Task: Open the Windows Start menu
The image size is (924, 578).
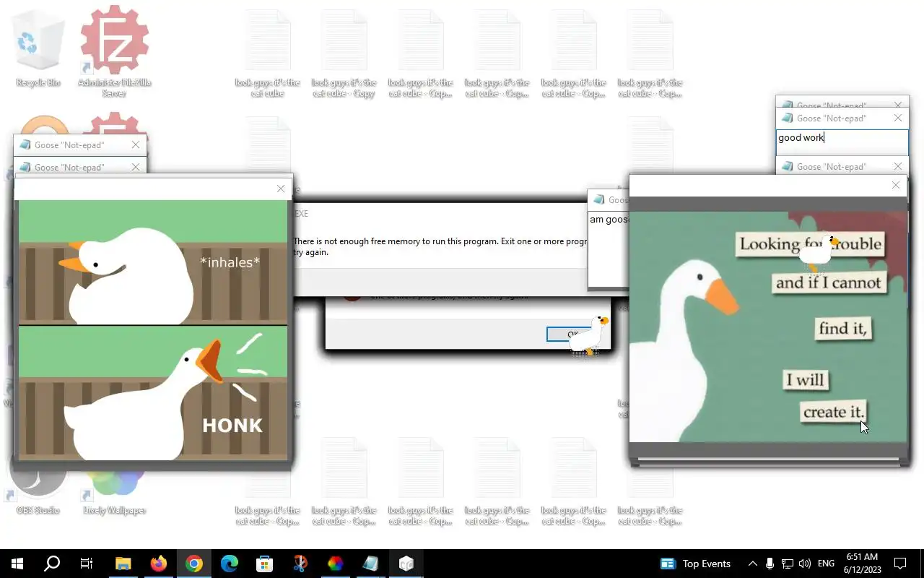Action: point(17,564)
